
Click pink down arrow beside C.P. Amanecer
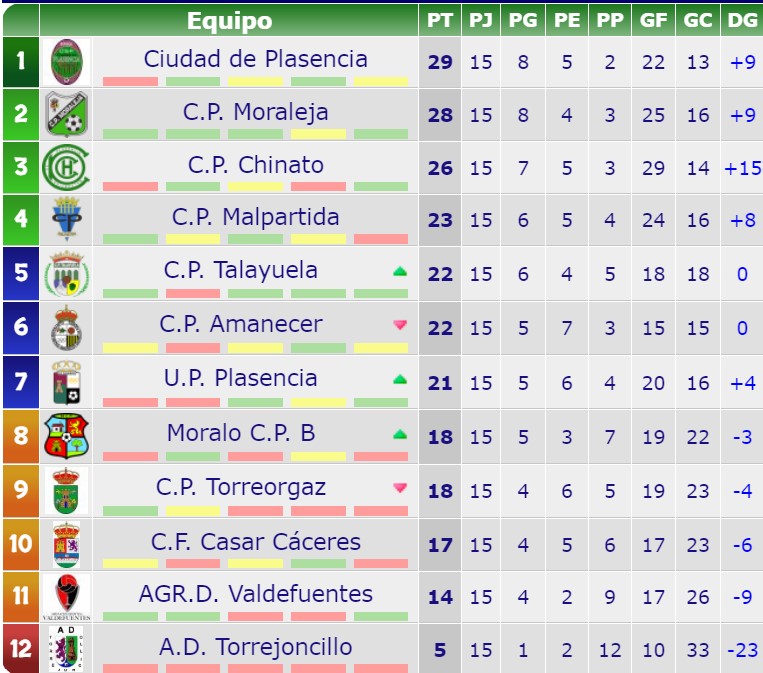pyautogui.click(x=400, y=325)
